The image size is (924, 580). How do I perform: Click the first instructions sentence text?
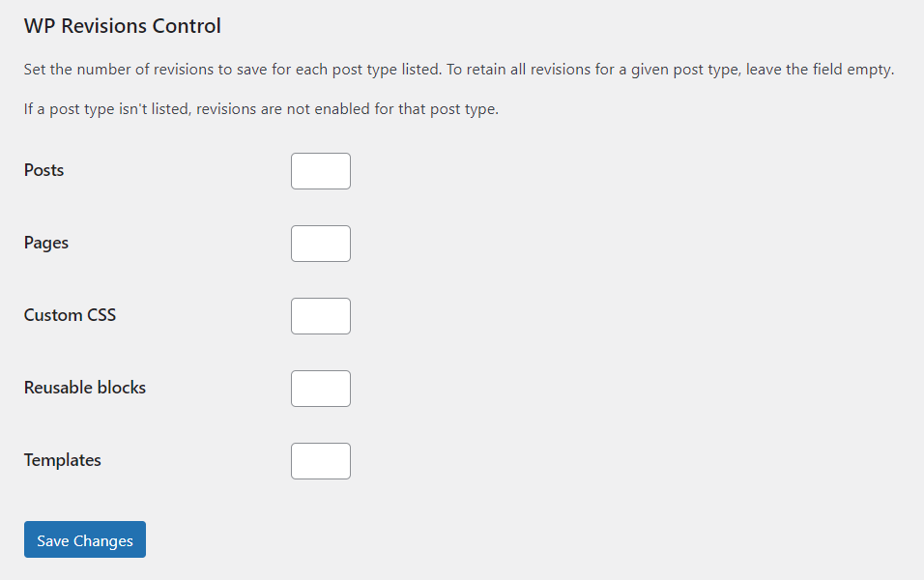pyautogui.click(x=457, y=69)
